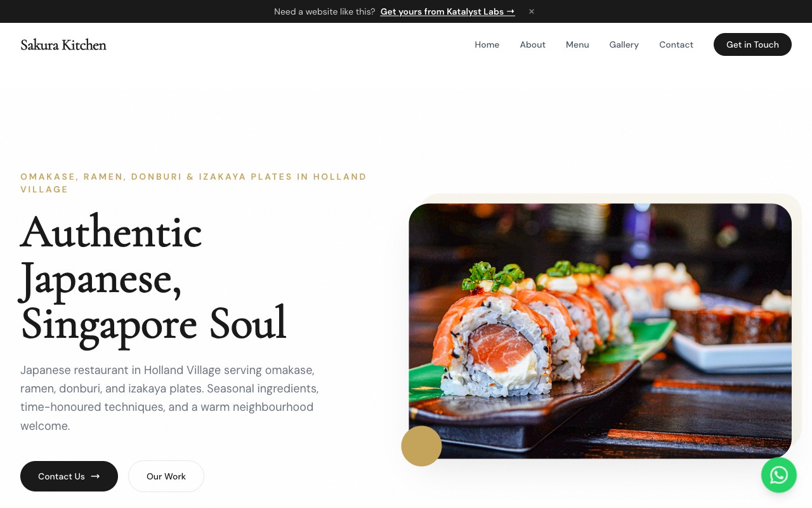812x508 pixels.
Task: Choose Contact in the navigation bar
Action: tap(676, 44)
